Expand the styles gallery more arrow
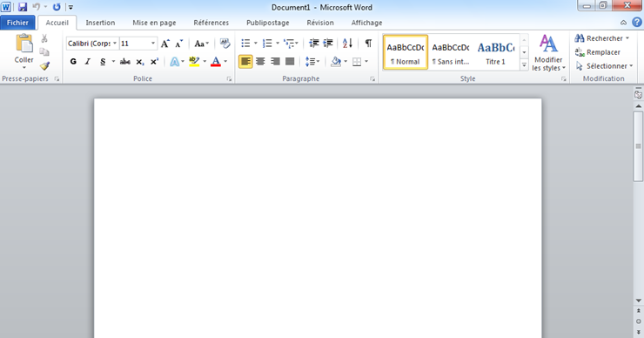 (524, 65)
